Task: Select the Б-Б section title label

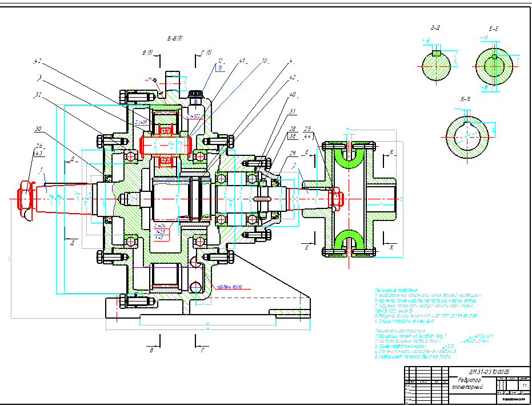Action: (x=174, y=39)
